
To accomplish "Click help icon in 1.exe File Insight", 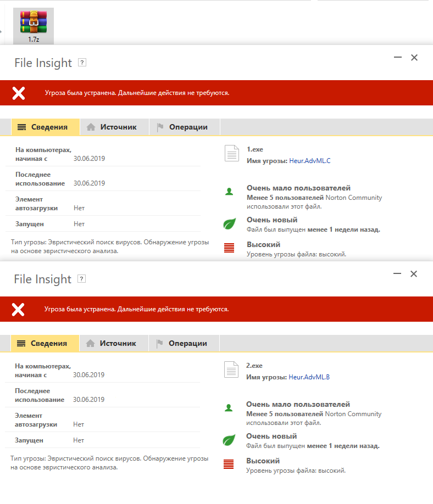I will coord(82,63).
